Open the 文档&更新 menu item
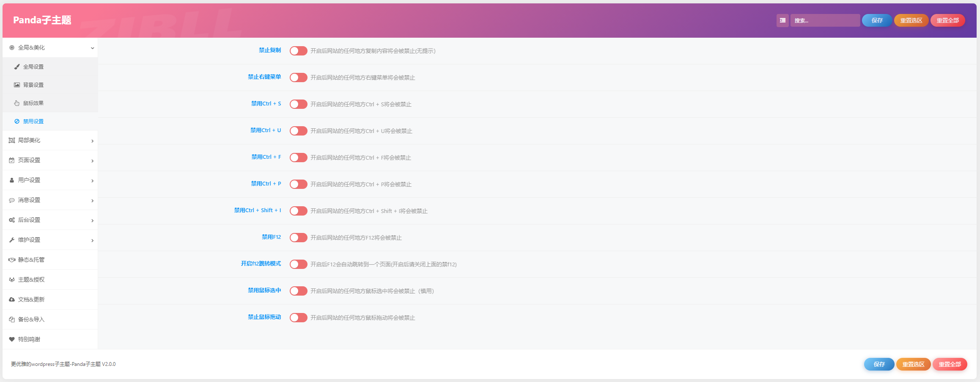 [x=50, y=300]
